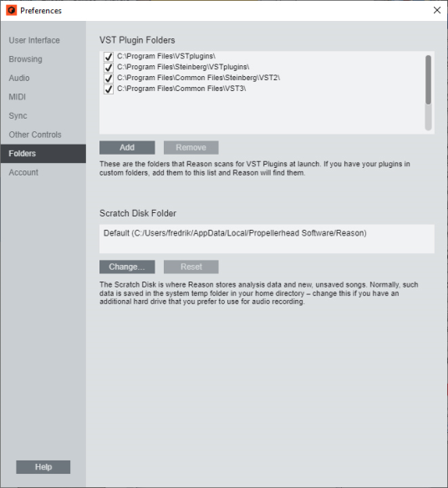Add a new VST plugin folder

(x=127, y=148)
